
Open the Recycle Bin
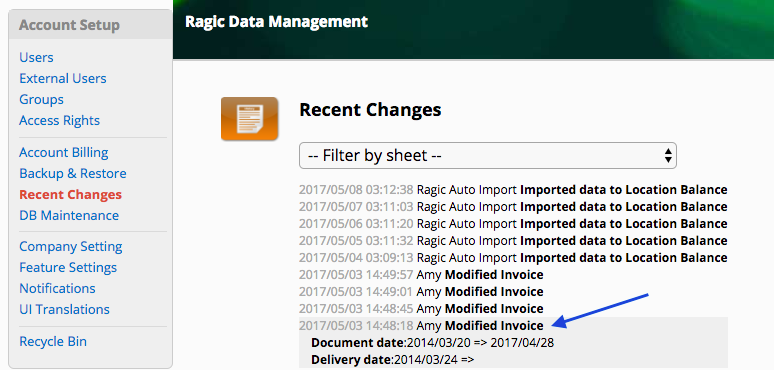pyautogui.click(x=53, y=341)
